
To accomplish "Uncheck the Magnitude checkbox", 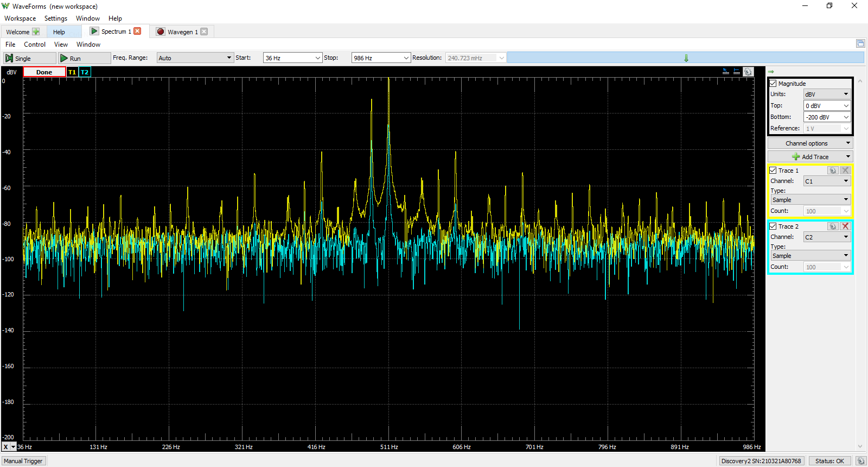I will 773,84.
